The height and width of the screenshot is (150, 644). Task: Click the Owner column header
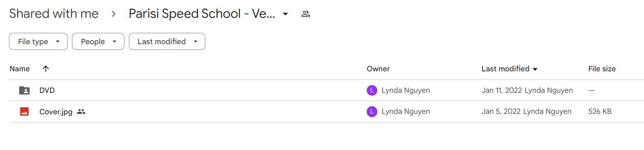pos(378,69)
